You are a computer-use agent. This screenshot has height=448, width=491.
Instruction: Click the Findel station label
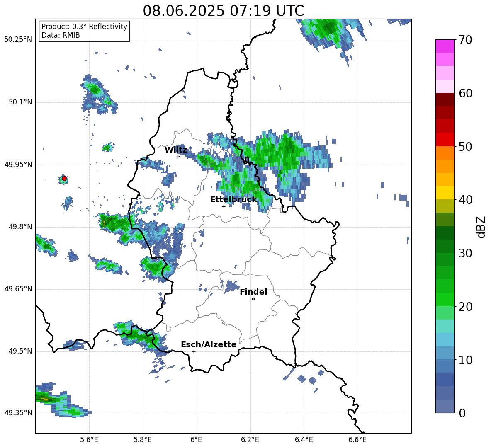253,292
